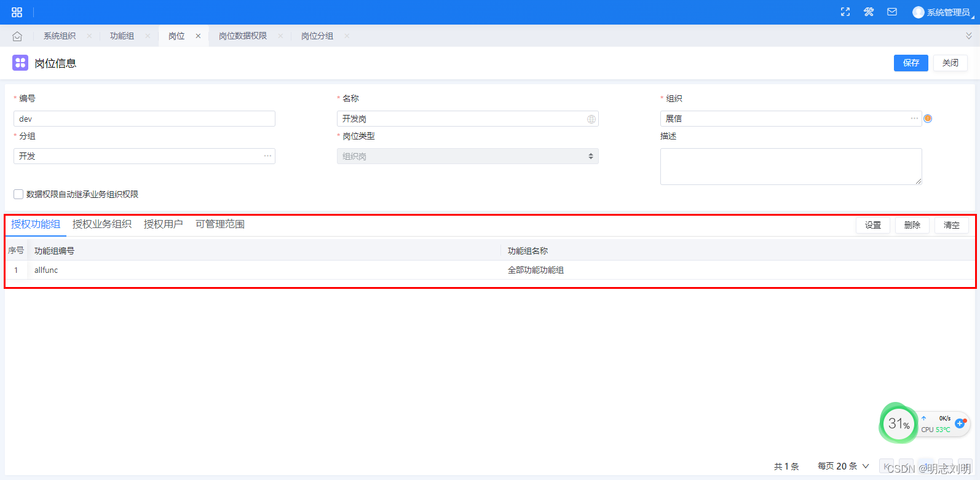Click the 删除 button

tap(912, 225)
